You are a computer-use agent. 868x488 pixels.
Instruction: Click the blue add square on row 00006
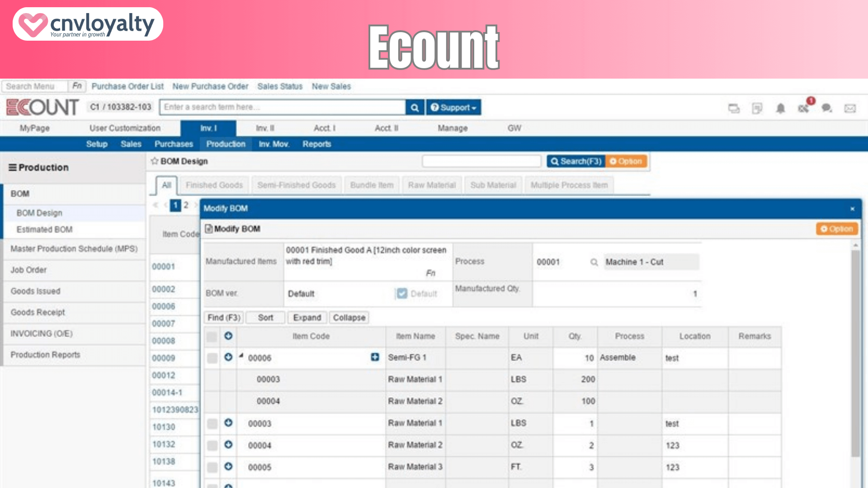[x=375, y=357]
